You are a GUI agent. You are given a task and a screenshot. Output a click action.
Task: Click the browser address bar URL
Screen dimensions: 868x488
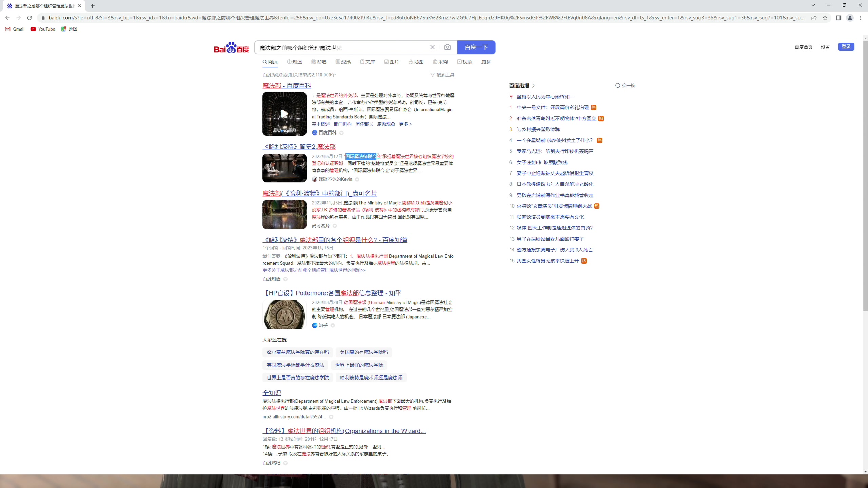[426, 18]
